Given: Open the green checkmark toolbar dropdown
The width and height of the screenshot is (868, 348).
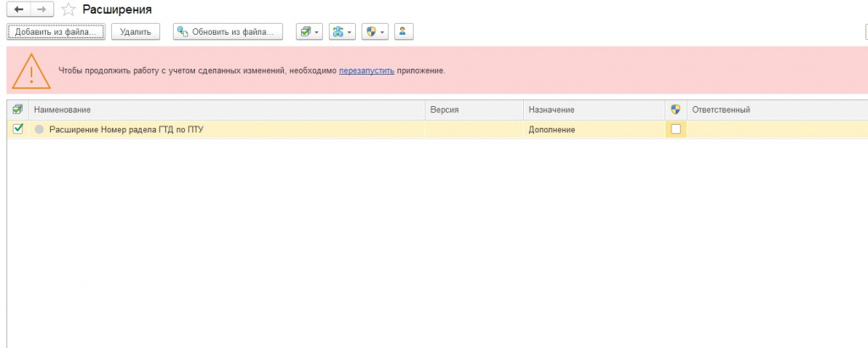Looking at the screenshot, I should pyautogui.click(x=309, y=31).
